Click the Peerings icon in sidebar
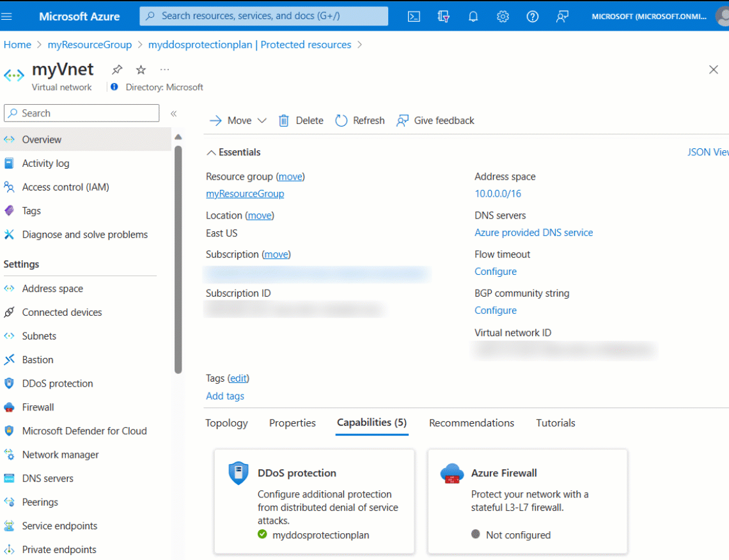This screenshot has width=729, height=560. point(9,502)
